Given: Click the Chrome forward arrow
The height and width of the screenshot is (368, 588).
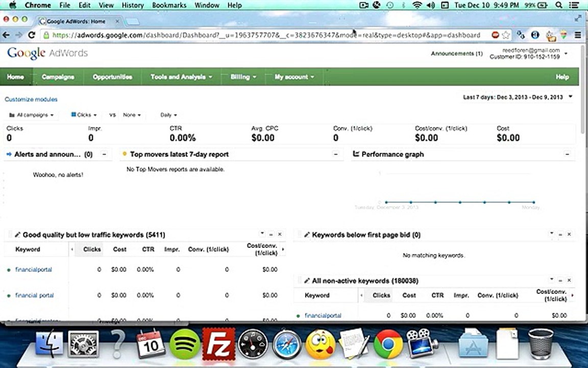Looking at the screenshot, I should pos(19,35).
